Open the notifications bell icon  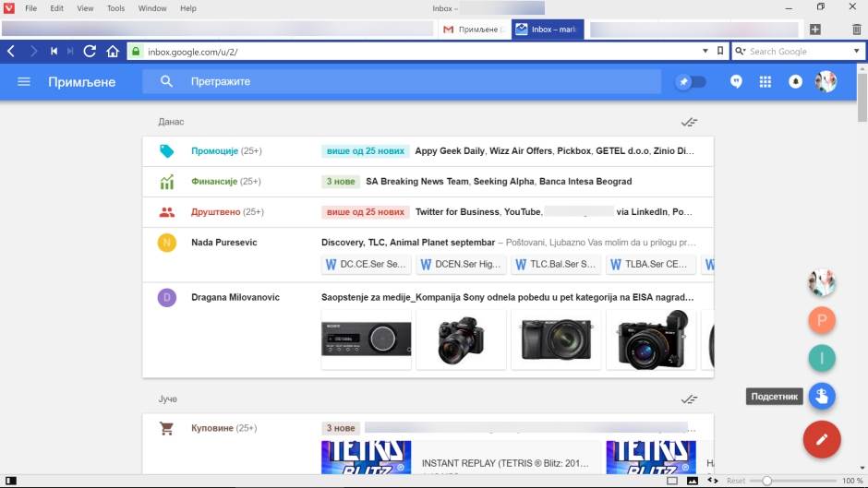tap(794, 82)
